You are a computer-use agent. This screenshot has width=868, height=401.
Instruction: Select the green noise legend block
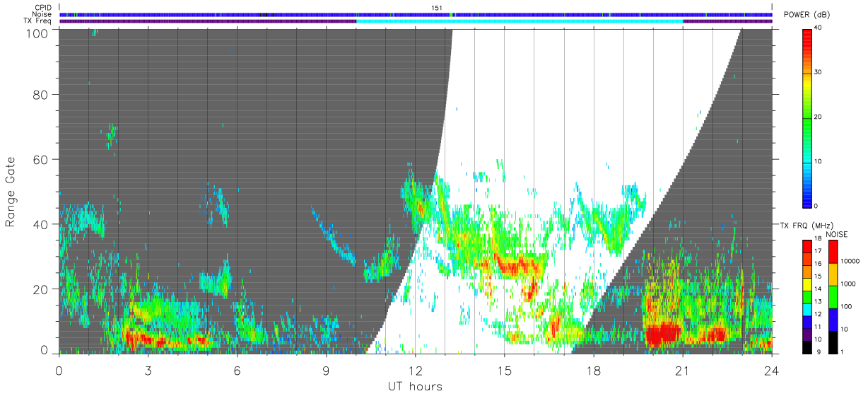(x=833, y=297)
